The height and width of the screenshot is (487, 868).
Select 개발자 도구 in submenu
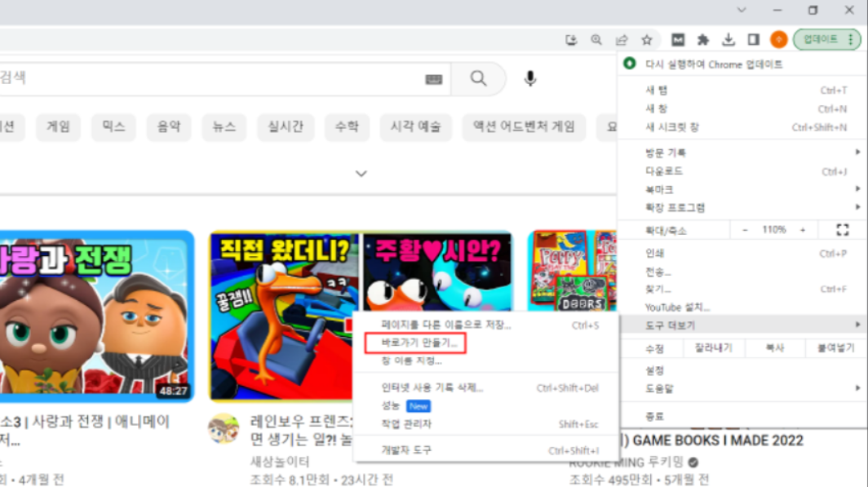tap(485, 450)
